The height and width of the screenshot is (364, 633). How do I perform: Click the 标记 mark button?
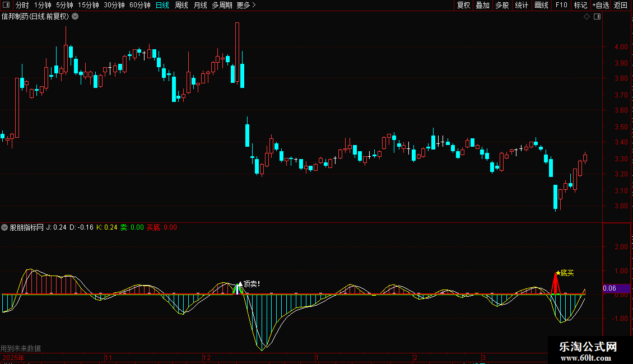[x=580, y=5]
